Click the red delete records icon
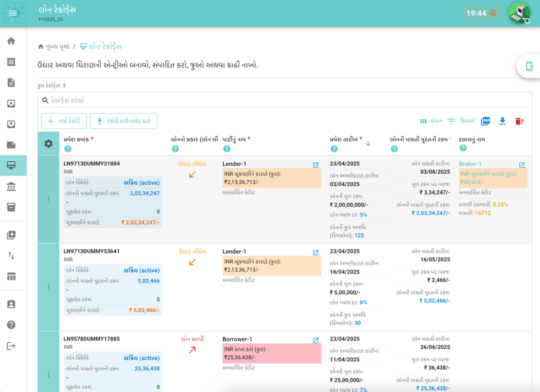Image resolution: width=540 pixels, height=392 pixels. click(x=519, y=121)
